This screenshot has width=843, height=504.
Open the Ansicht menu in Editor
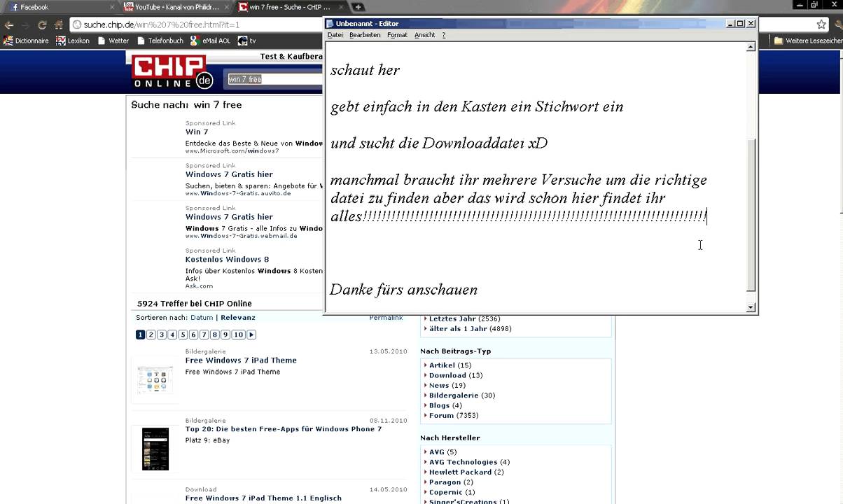point(424,35)
